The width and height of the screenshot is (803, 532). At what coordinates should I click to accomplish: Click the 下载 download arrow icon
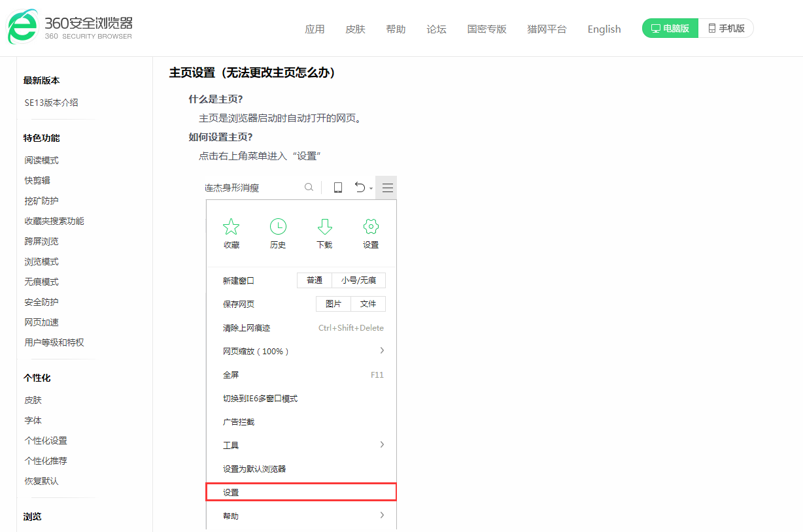pyautogui.click(x=324, y=227)
